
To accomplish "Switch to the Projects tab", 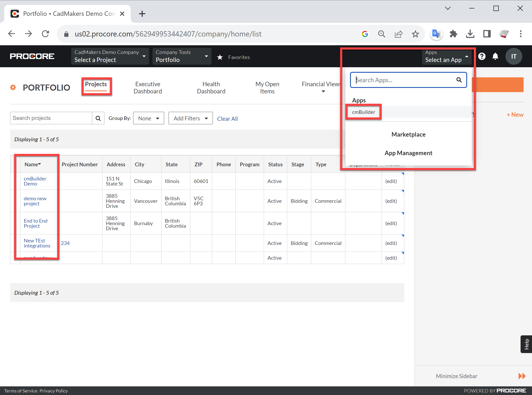I will [96, 84].
